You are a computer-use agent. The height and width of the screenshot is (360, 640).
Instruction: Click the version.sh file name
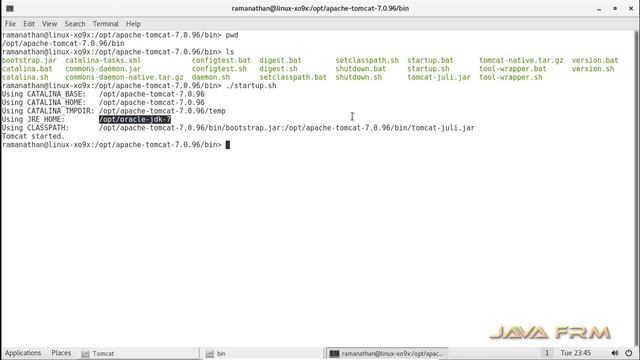[593, 69]
